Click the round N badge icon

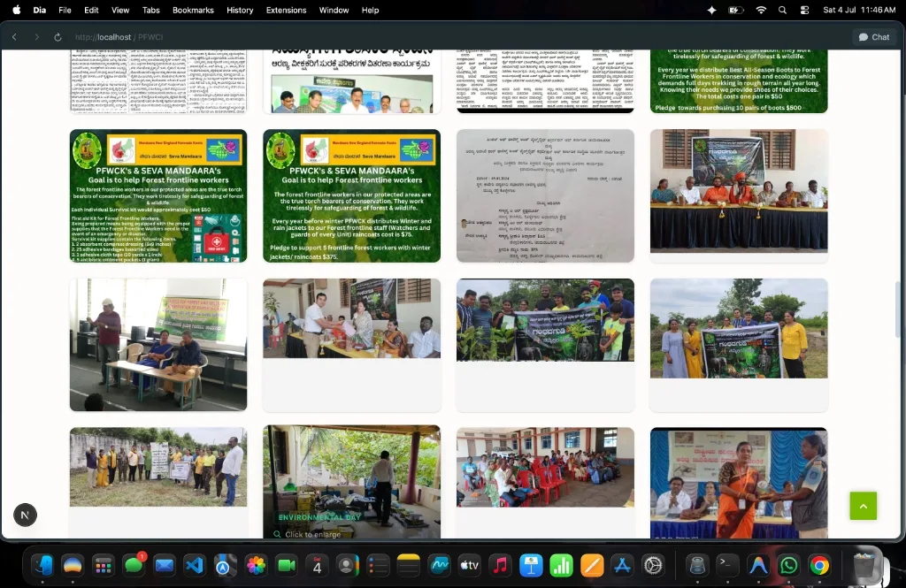25,515
